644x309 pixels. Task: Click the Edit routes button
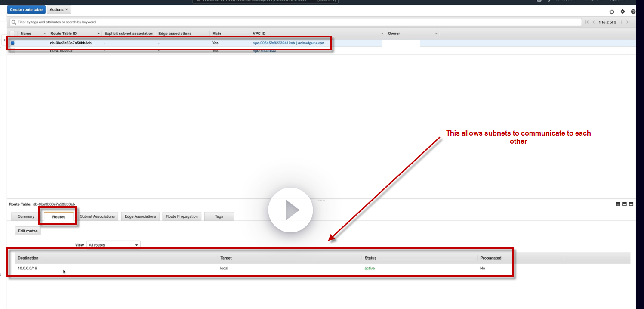[x=28, y=231]
